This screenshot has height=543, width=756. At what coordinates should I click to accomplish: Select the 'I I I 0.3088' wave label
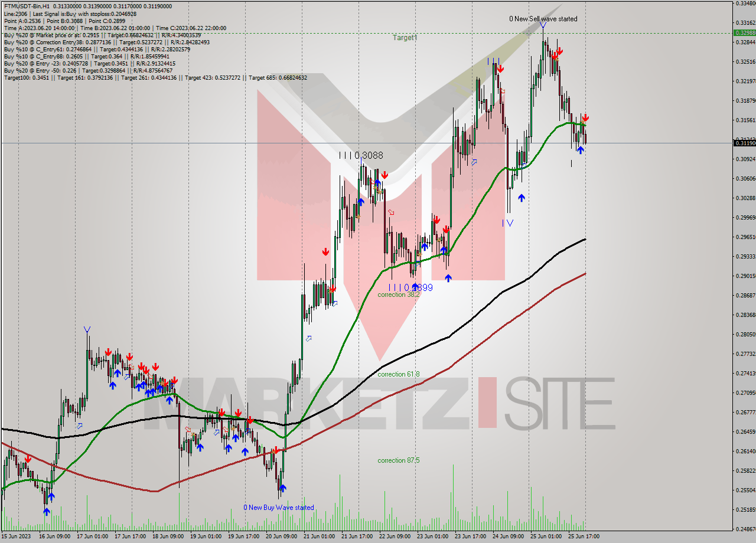(x=361, y=156)
